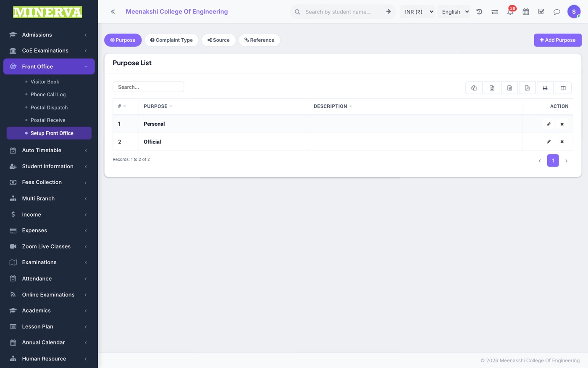Expand the Lesson Plan chevron
Screen dimensions: 588x368
click(86, 327)
